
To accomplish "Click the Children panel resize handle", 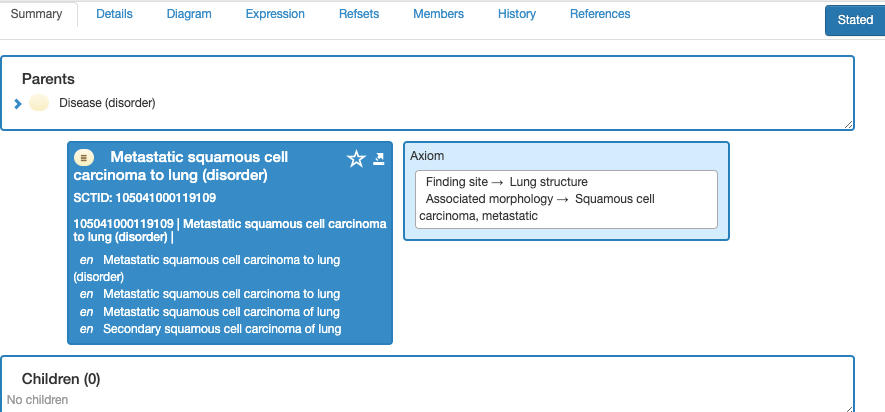I will click(849, 406).
